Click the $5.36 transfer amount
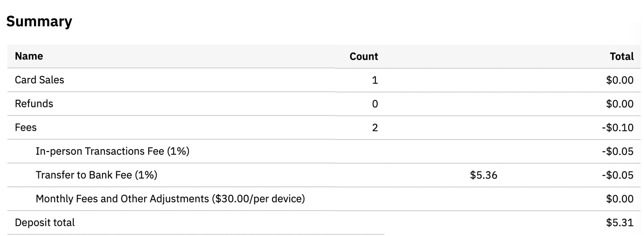Image resolution: width=644 pixels, height=236 pixels. tap(484, 175)
